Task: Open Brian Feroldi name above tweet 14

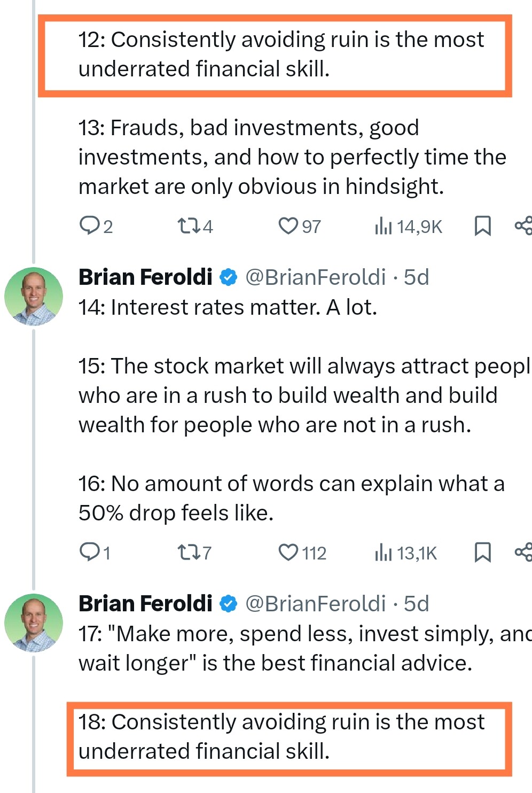Action: click(145, 277)
